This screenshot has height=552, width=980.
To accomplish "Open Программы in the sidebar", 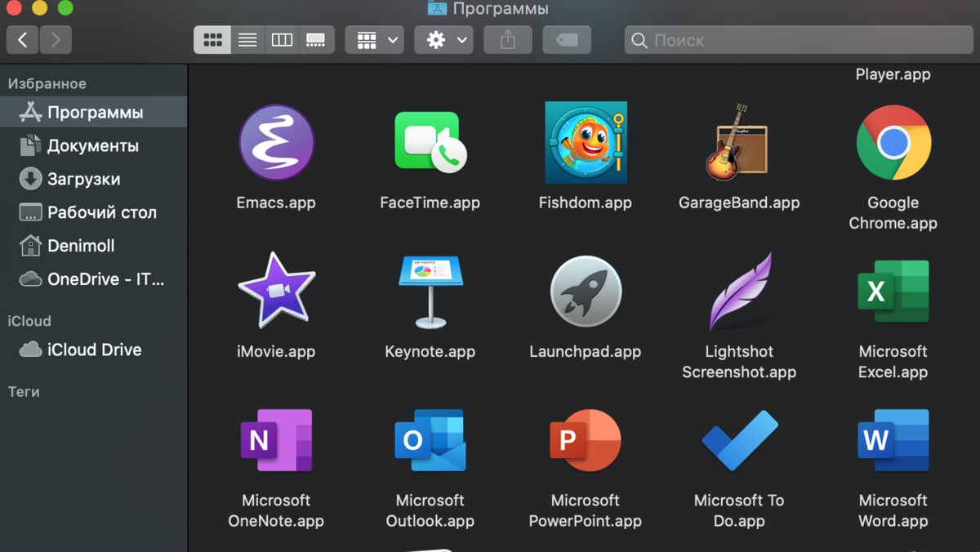I will click(x=94, y=112).
